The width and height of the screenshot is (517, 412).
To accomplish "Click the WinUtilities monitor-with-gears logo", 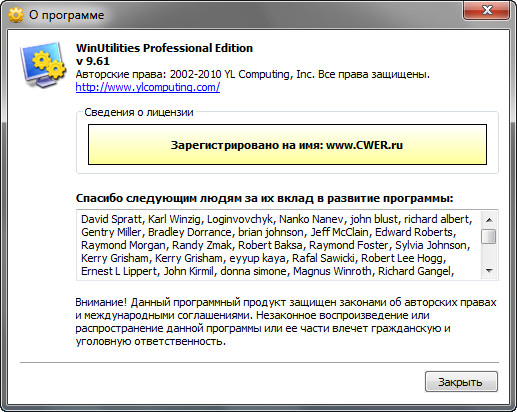I will tap(43, 64).
